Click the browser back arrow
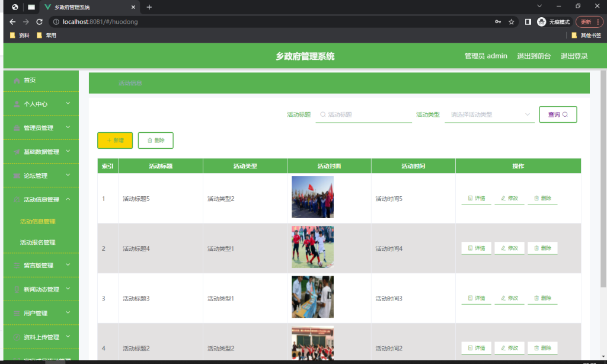This screenshot has width=607, height=364. point(12,22)
